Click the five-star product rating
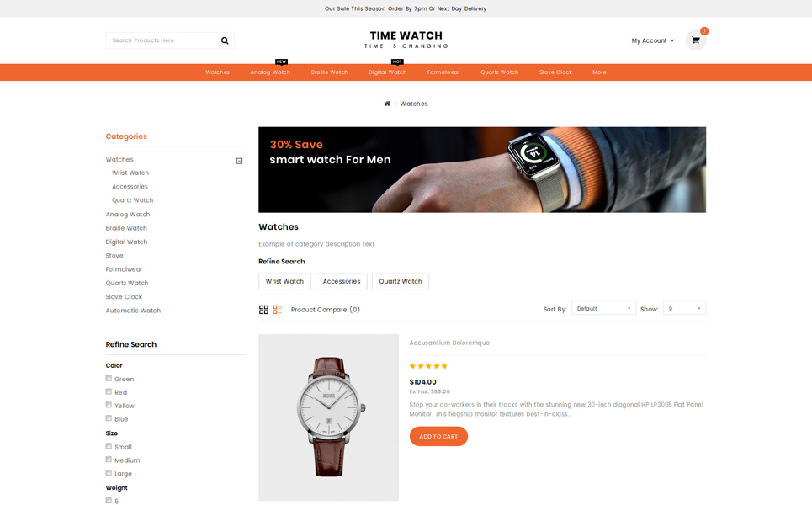Image resolution: width=812 pixels, height=505 pixels. [428, 366]
